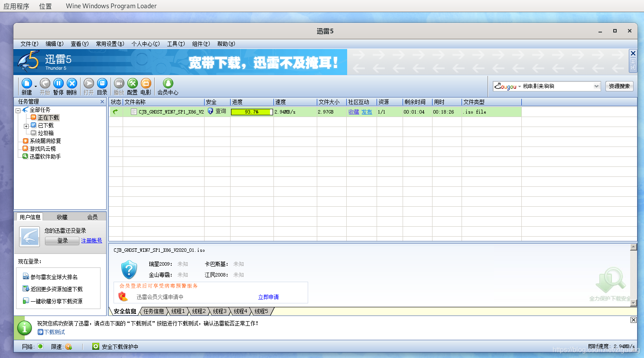The width and height of the screenshot is (644, 358).
Task: Click the 资源搜索 button
Action: pyautogui.click(x=619, y=86)
